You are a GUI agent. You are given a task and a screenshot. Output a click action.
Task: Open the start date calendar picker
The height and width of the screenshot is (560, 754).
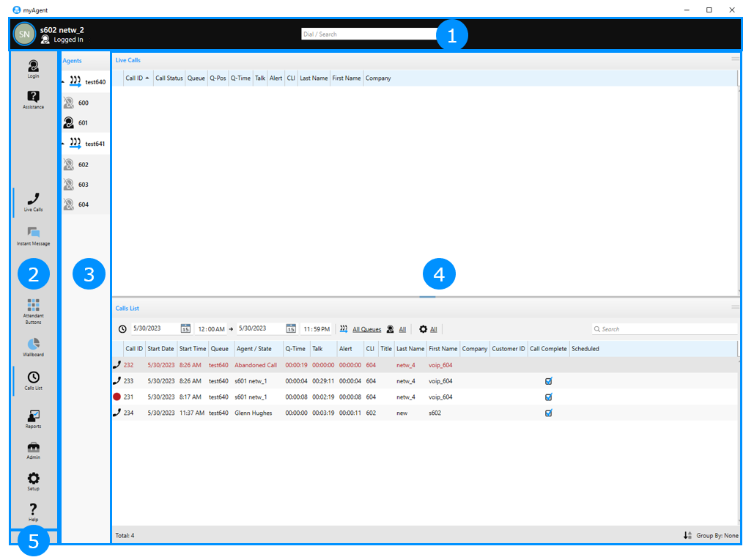tap(185, 329)
